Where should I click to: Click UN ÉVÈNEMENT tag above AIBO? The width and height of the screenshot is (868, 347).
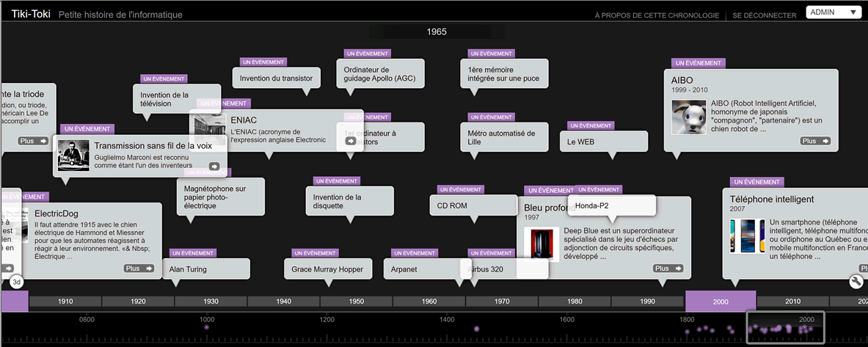pos(699,64)
